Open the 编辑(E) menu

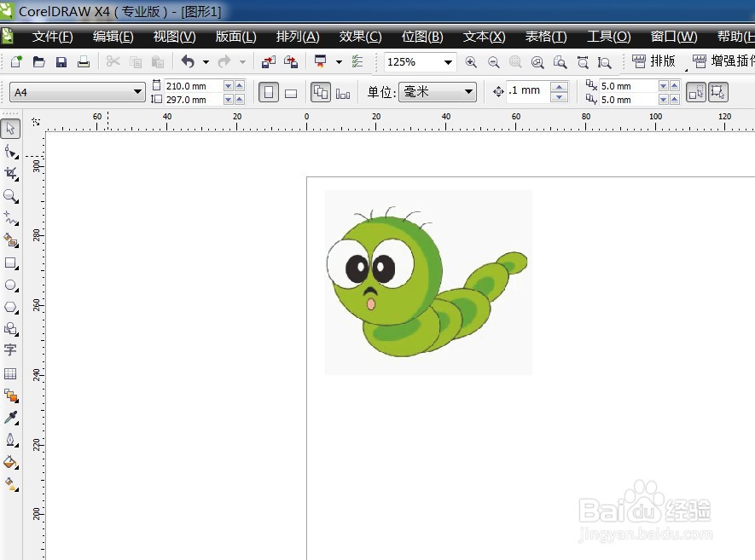(x=113, y=37)
